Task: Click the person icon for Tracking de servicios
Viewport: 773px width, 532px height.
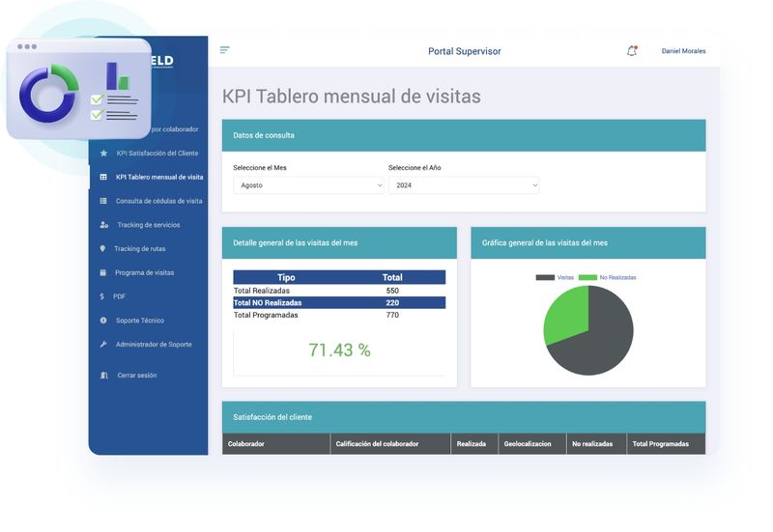Action: tap(104, 225)
